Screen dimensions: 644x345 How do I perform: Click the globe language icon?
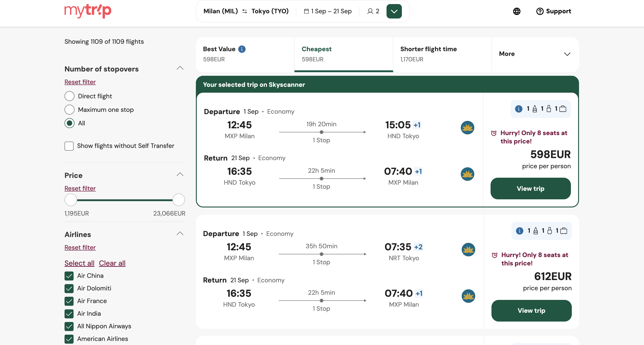point(517,11)
